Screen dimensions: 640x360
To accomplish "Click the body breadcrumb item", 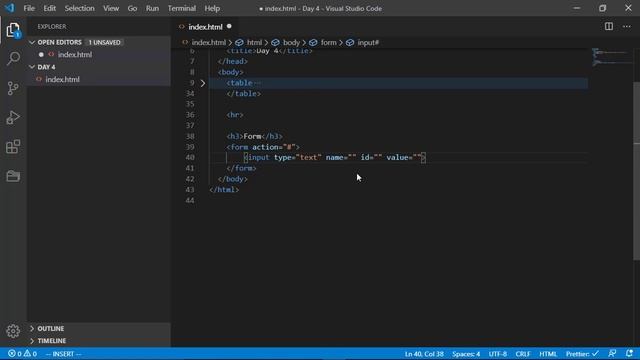I will pyautogui.click(x=291, y=42).
